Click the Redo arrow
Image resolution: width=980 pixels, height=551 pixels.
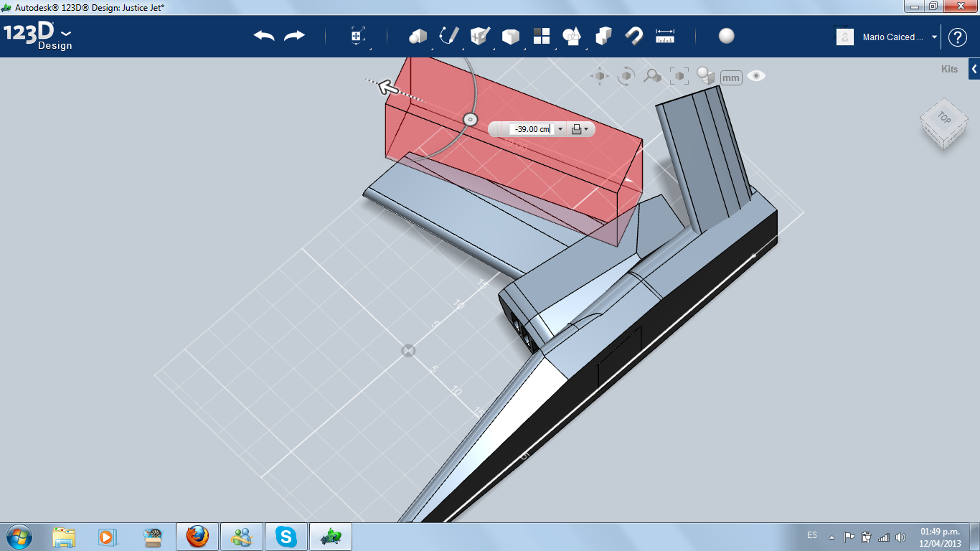pos(295,36)
